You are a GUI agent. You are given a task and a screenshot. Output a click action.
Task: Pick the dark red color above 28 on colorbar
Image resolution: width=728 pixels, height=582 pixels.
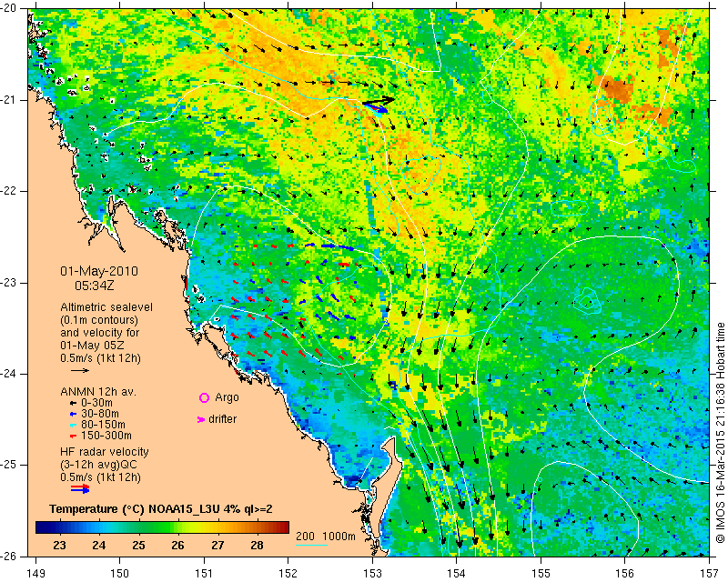click(257, 527)
